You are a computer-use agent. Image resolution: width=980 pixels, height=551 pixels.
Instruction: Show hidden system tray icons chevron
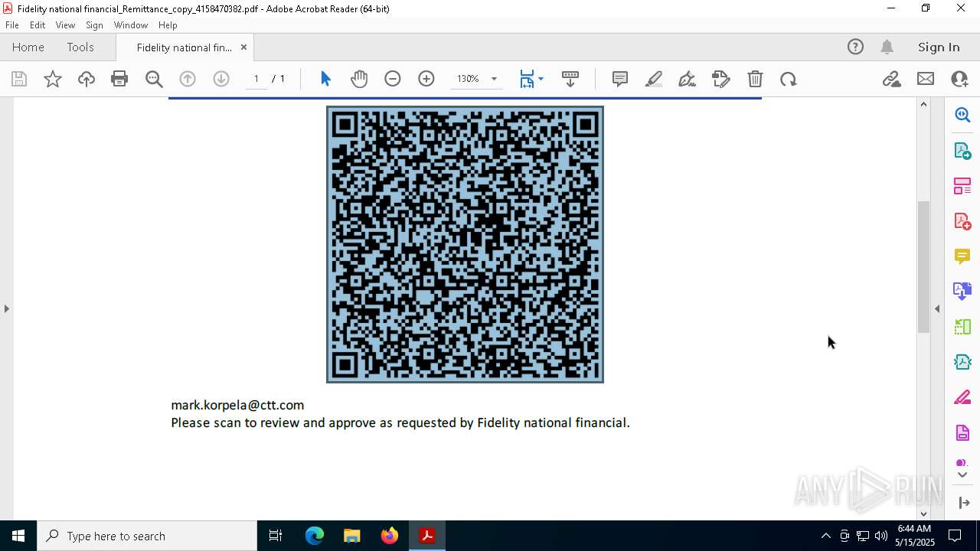tap(825, 536)
